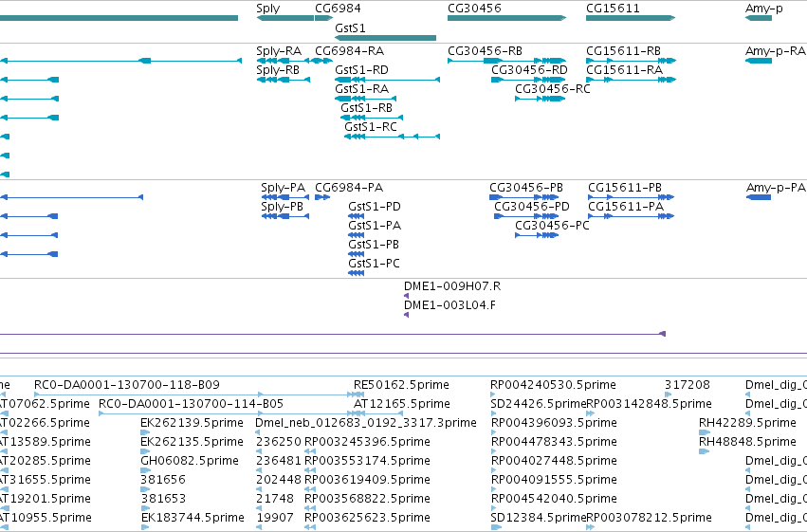This screenshot has width=807, height=532.
Task: Select EST RP004091555.5prime
Action: 555,480
